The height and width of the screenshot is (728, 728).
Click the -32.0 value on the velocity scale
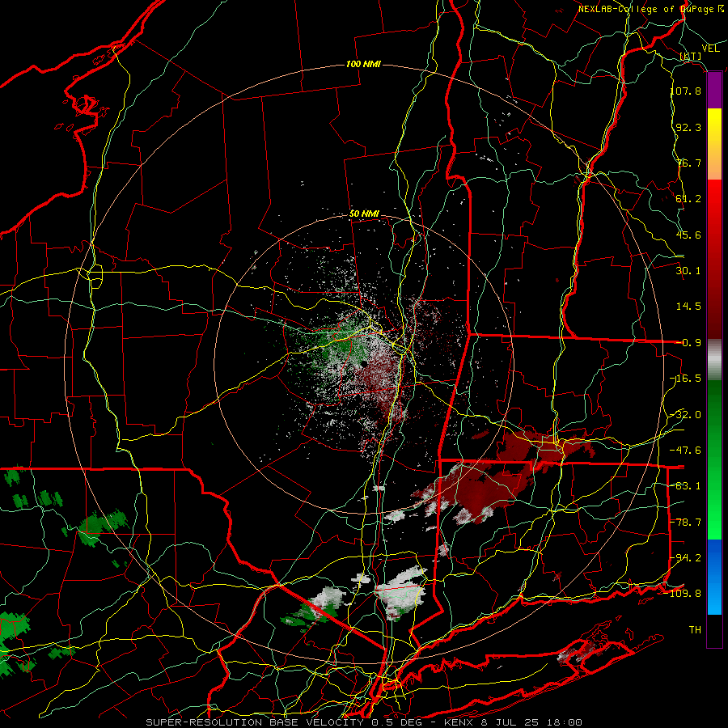point(685,415)
